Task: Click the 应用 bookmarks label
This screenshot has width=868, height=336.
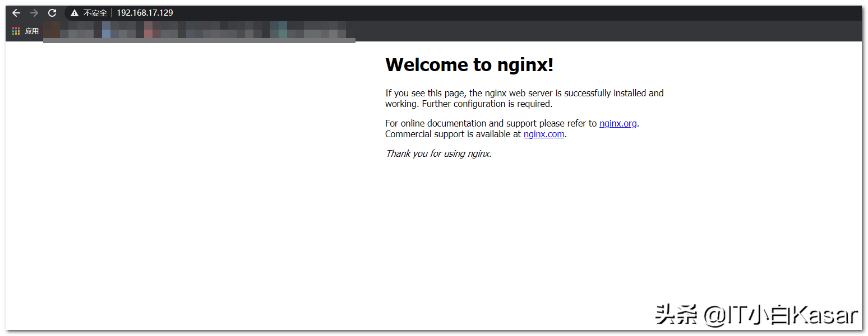Action: [x=32, y=31]
